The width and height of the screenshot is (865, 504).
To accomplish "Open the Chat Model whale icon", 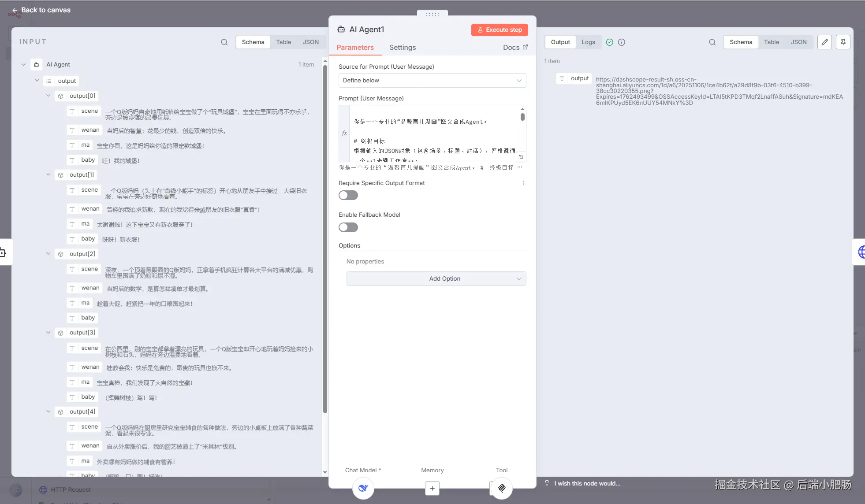I will [363, 488].
